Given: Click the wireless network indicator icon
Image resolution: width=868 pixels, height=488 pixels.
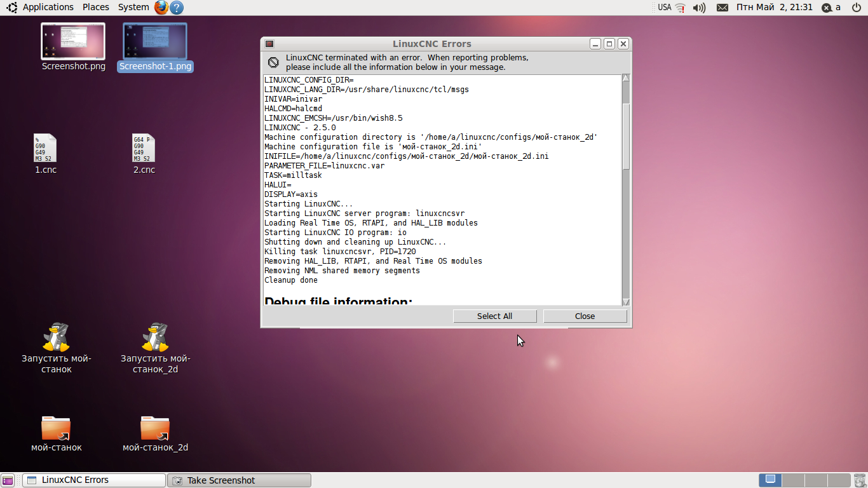Looking at the screenshot, I should [680, 8].
